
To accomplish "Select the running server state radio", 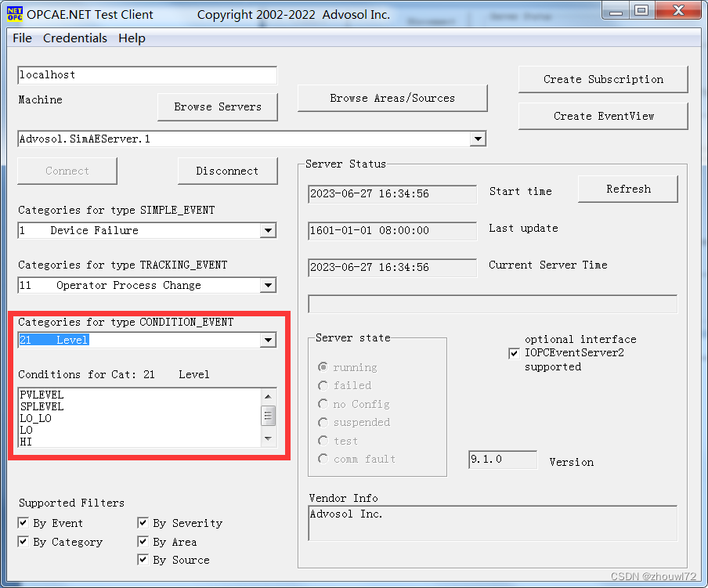I will pos(323,367).
